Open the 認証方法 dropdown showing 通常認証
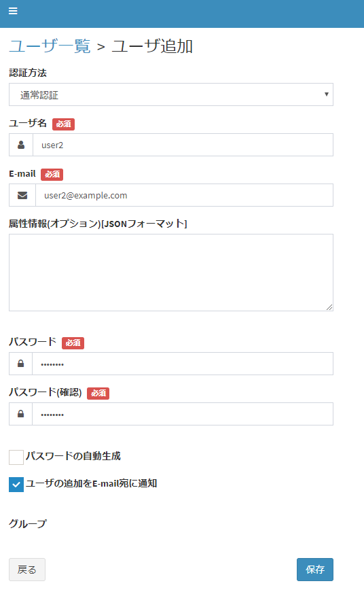This screenshot has width=364, height=609. click(171, 94)
